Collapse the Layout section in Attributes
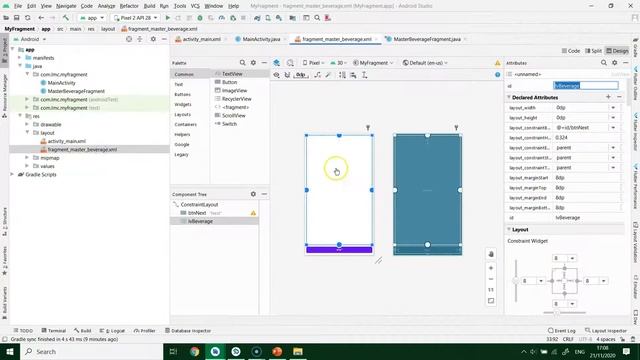 [x=509, y=230]
